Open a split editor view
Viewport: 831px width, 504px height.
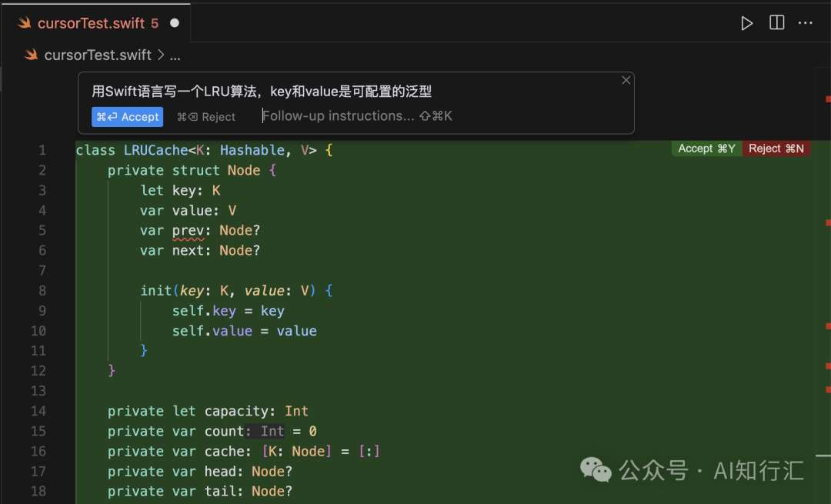click(777, 23)
